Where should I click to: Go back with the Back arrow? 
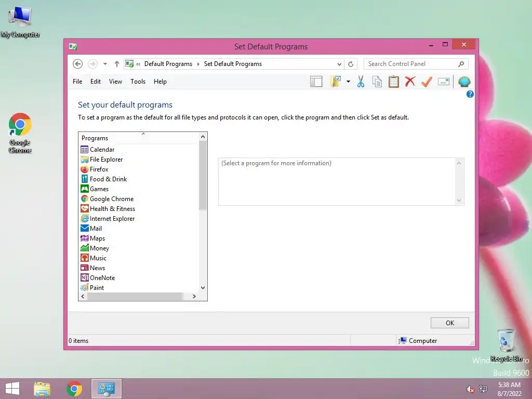[78, 64]
